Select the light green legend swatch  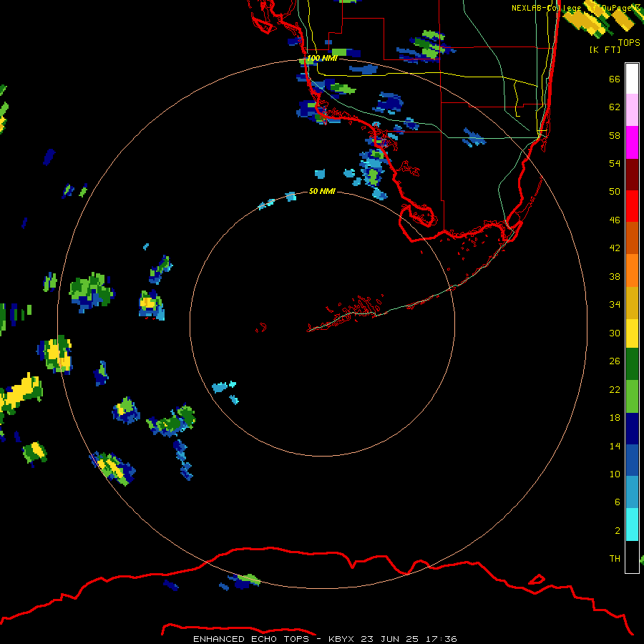[x=632, y=396]
